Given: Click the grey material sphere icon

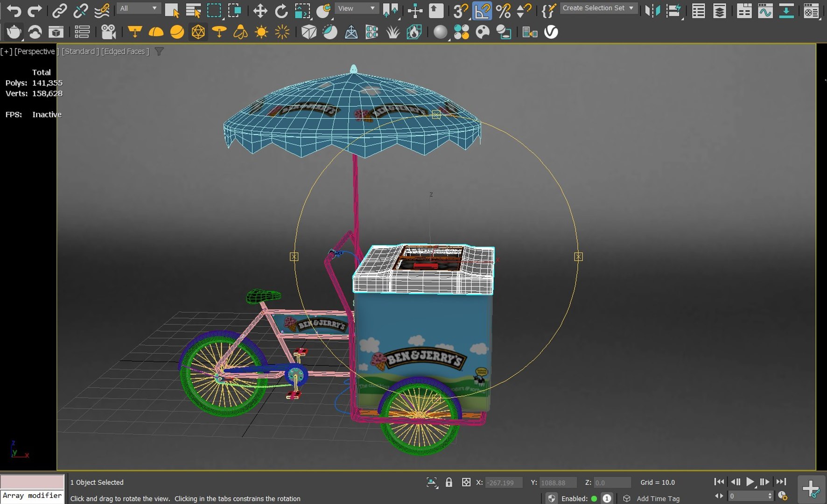Looking at the screenshot, I should click(440, 32).
